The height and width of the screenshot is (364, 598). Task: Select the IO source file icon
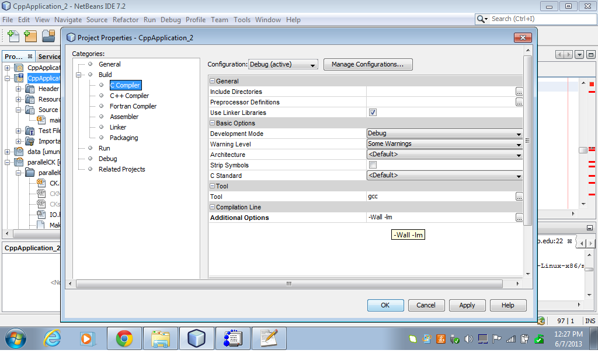click(41, 215)
